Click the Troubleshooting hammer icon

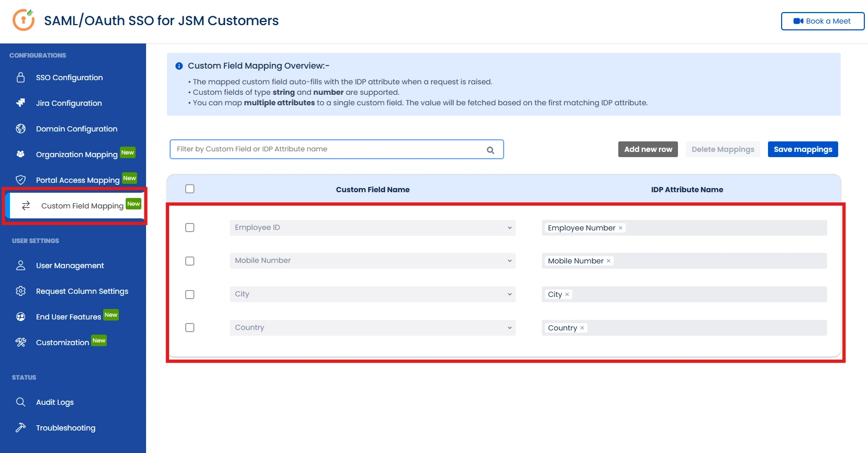[x=21, y=427]
